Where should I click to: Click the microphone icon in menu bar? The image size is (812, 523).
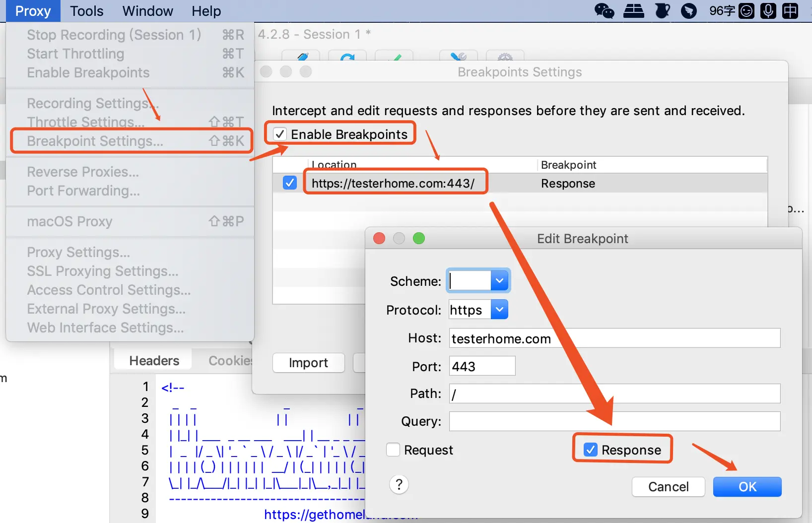(768, 10)
